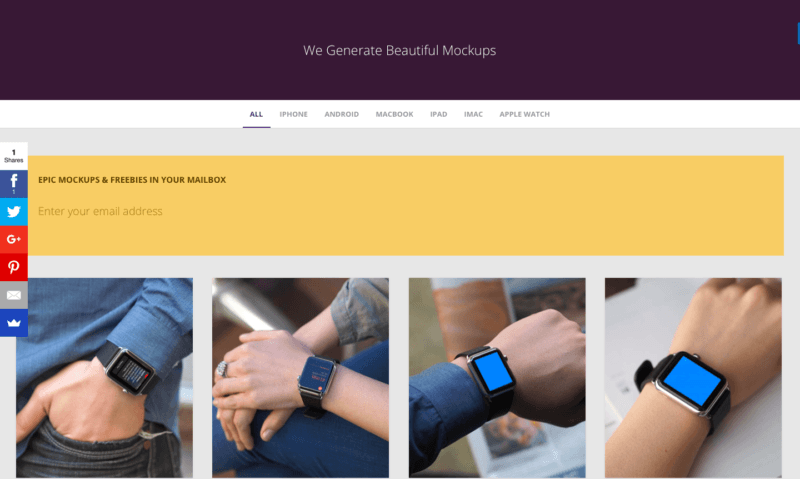This screenshot has width=800, height=479.
Task: Show IPAD mockups tab
Action: (x=438, y=114)
